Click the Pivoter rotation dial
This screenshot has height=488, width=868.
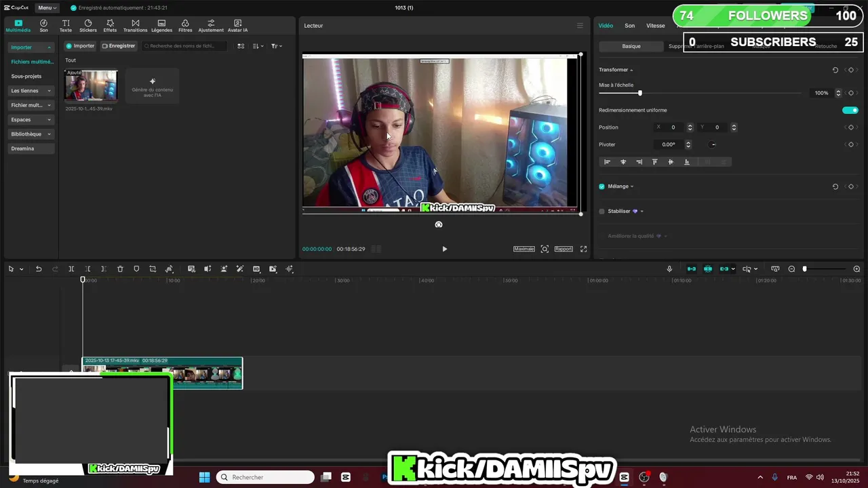[x=713, y=144]
